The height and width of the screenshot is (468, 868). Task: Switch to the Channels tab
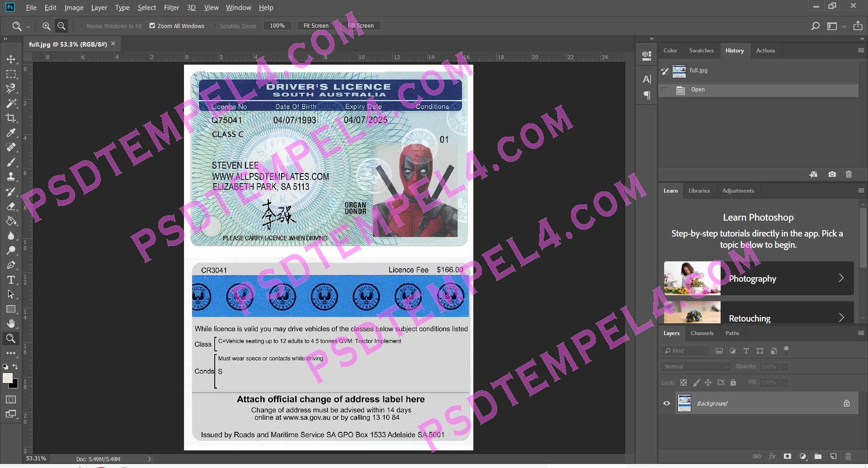[x=702, y=333]
